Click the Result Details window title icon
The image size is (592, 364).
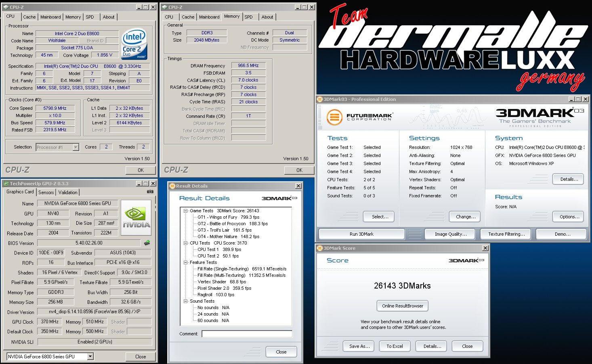pyautogui.click(x=172, y=186)
